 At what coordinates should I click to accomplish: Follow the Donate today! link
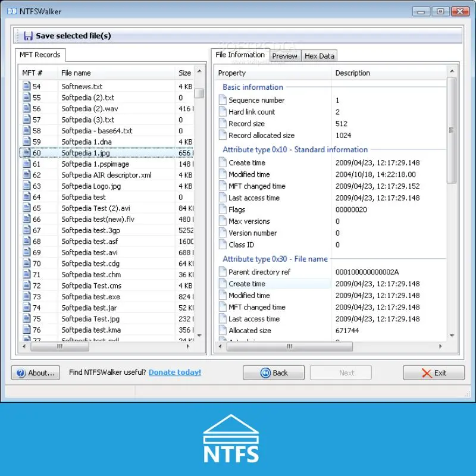175,372
